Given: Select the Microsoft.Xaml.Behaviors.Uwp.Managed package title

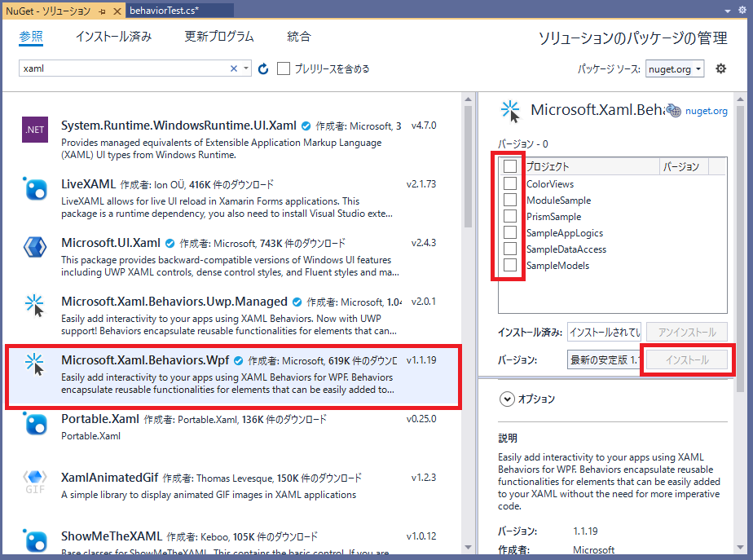Looking at the screenshot, I should [174, 302].
